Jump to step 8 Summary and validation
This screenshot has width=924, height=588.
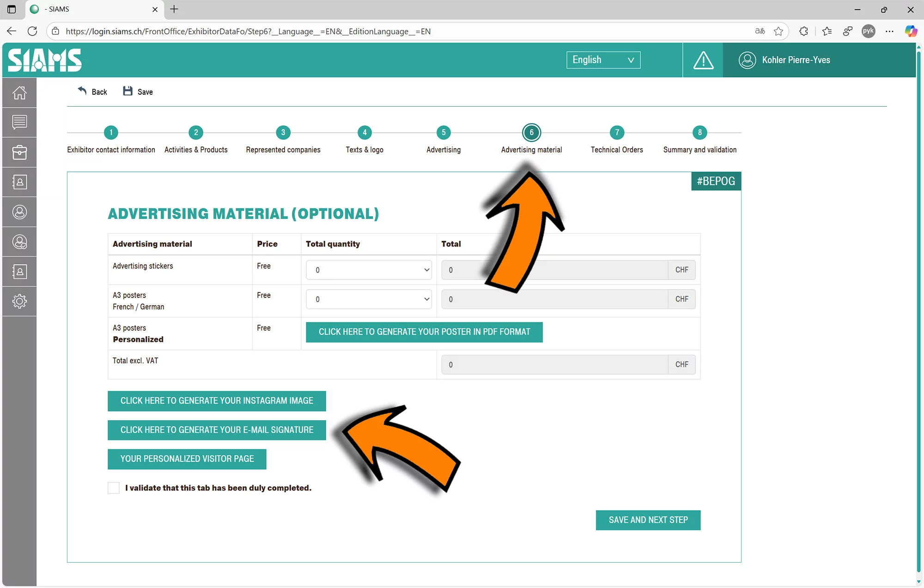[x=699, y=133]
